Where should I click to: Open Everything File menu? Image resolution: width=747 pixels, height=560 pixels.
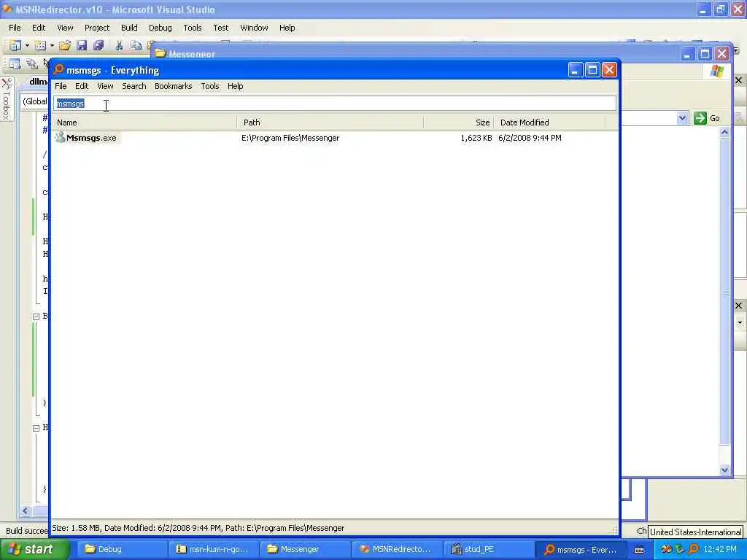61,86
